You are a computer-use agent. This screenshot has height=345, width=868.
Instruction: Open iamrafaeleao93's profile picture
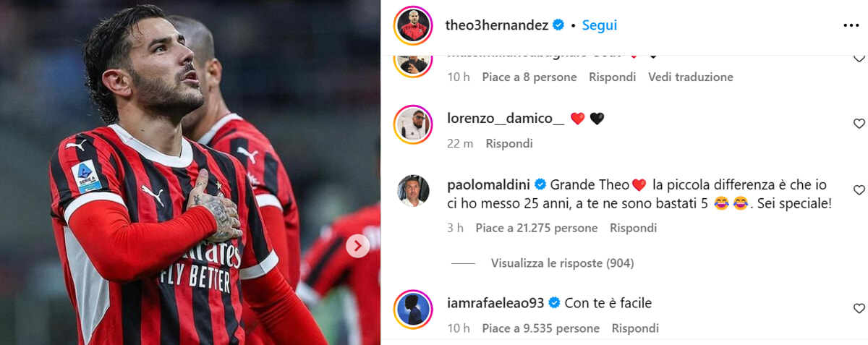[413, 309]
